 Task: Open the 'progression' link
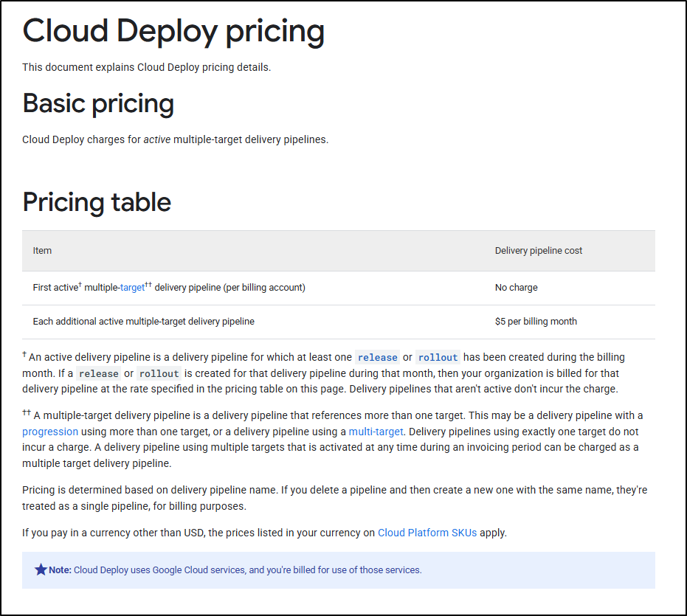click(50, 432)
